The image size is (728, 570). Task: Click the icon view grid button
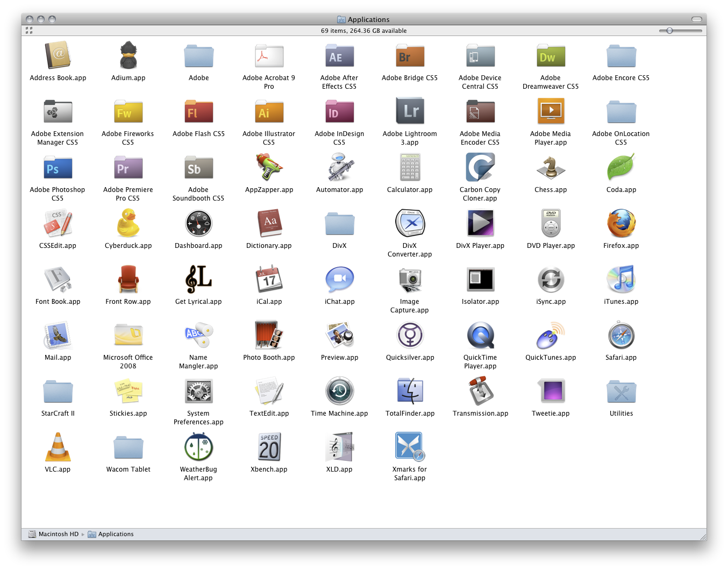[29, 31]
